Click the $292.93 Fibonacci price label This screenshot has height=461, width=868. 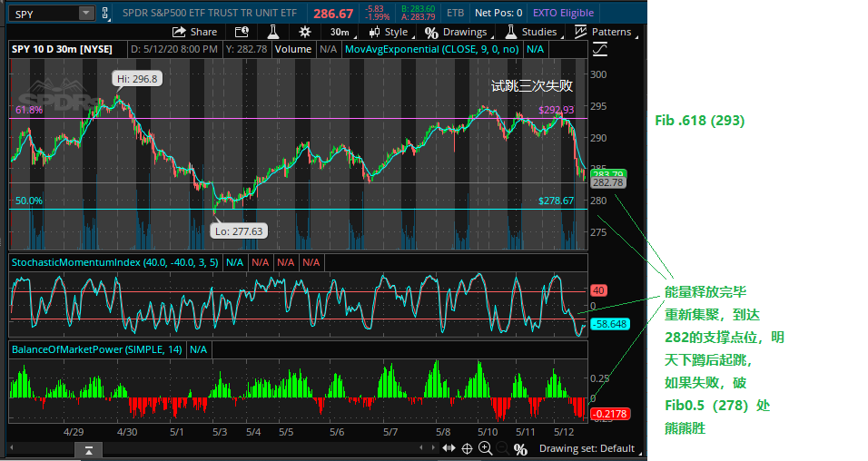556,110
